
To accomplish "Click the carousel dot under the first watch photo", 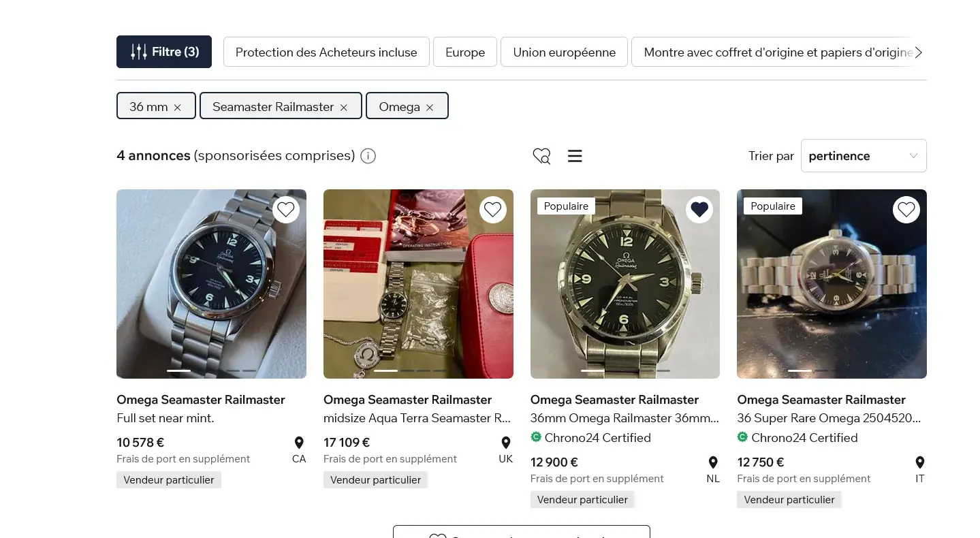I will (x=180, y=370).
